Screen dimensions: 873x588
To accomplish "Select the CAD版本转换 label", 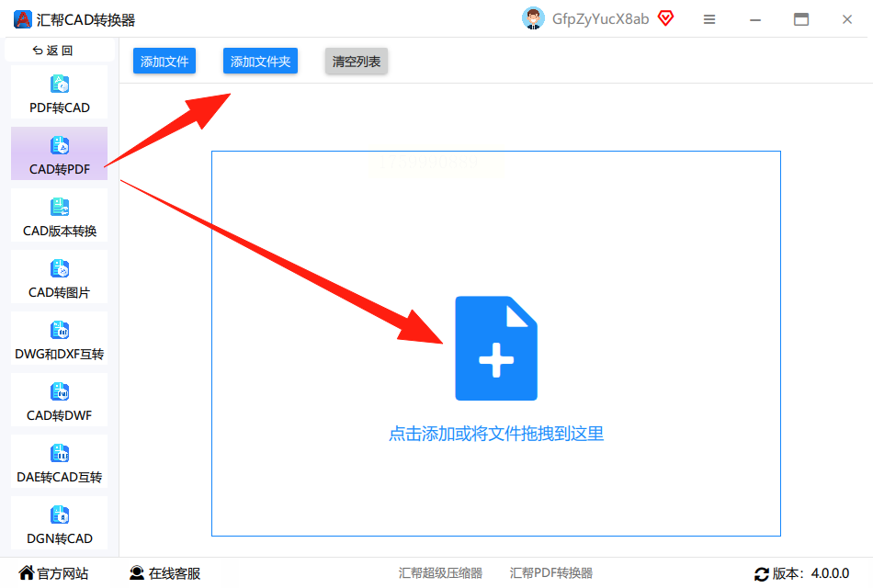I will pyautogui.click(x=60, y=231).
